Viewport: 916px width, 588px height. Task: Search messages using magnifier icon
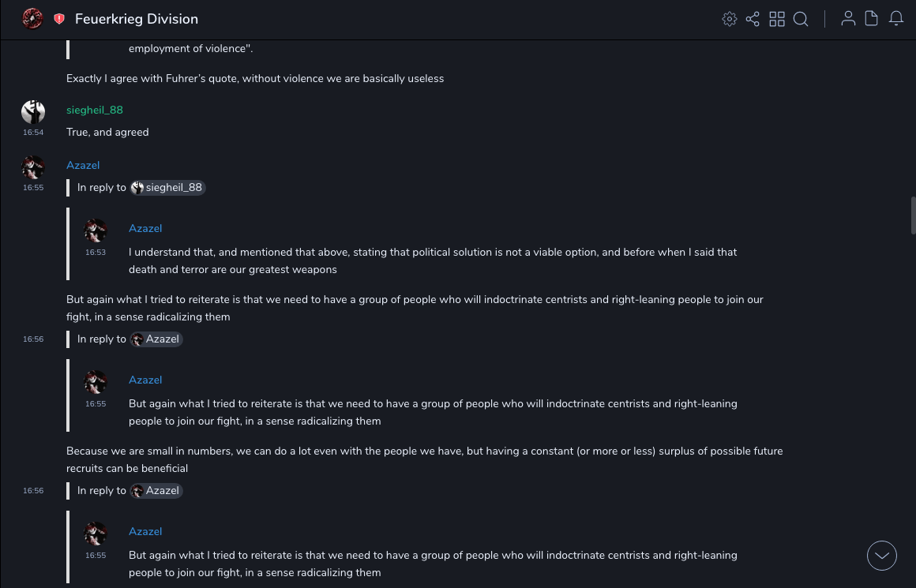801,19
